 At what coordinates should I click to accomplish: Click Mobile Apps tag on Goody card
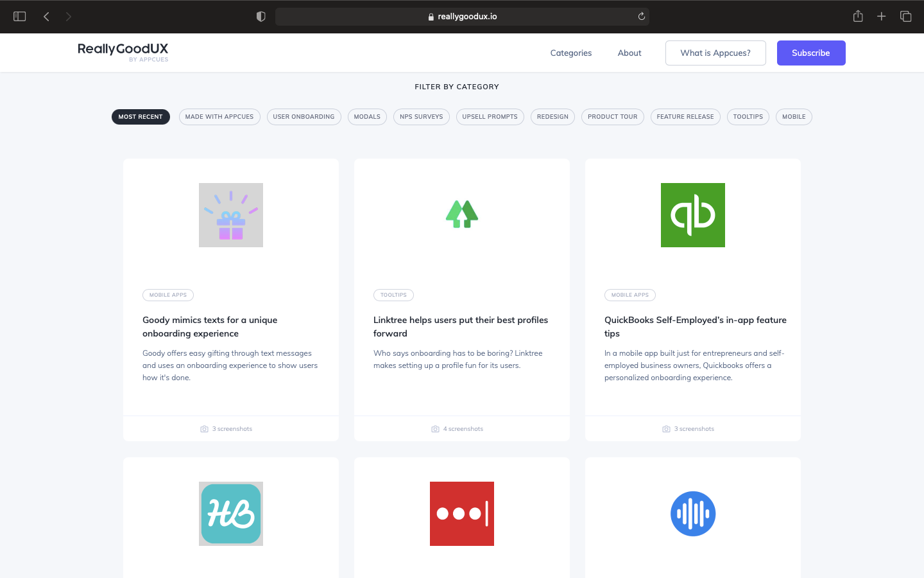(x=168, y=295)
